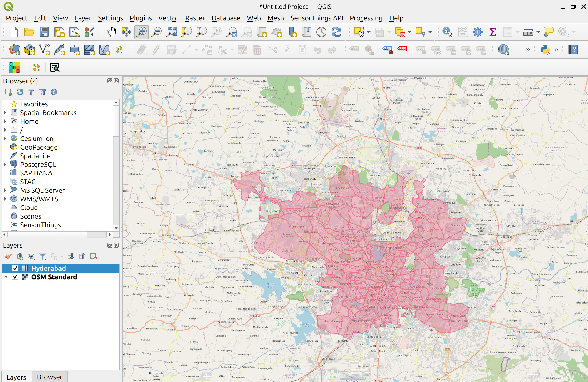Click the Save Project floppy icon

click(44, 32)
